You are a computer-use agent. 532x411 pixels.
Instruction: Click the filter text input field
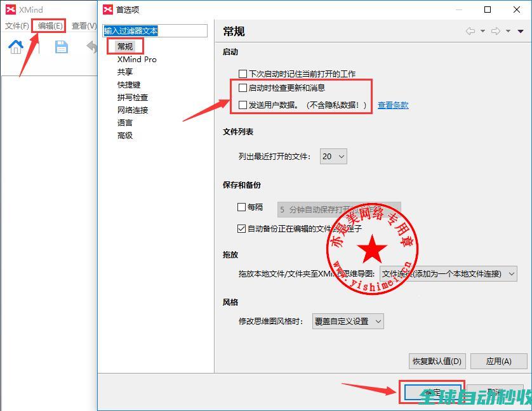pos(156,30)
